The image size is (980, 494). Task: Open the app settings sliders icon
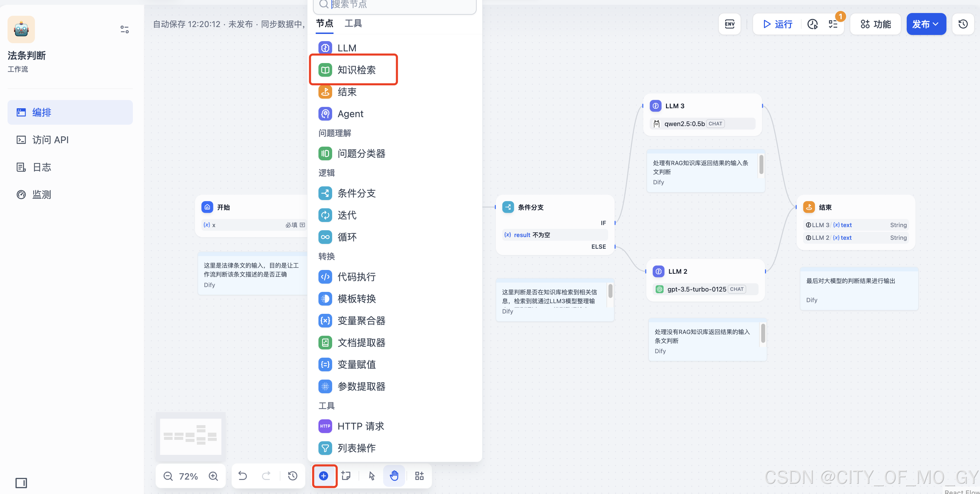(124, 29)
